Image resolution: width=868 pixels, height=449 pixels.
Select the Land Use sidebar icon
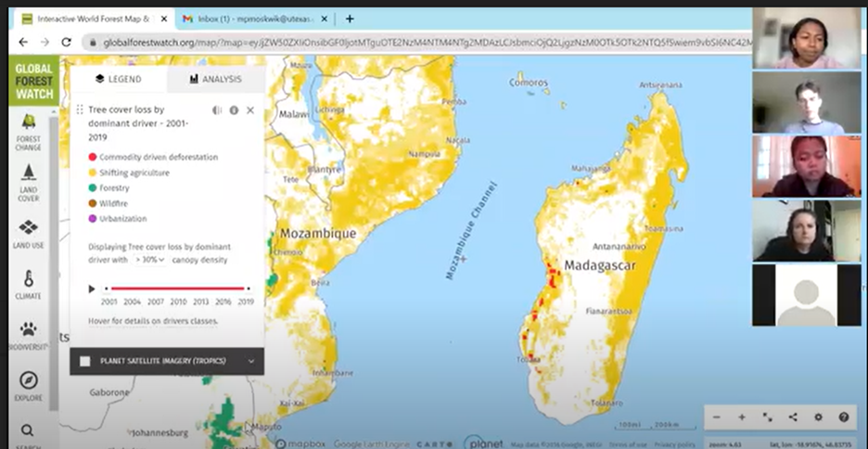pyautogui.click(x=28, y=232)
